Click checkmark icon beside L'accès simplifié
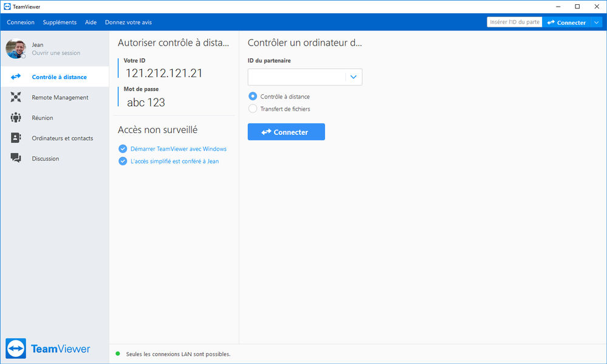The height and width of the screenshot is (364, 607). (123, 161)
